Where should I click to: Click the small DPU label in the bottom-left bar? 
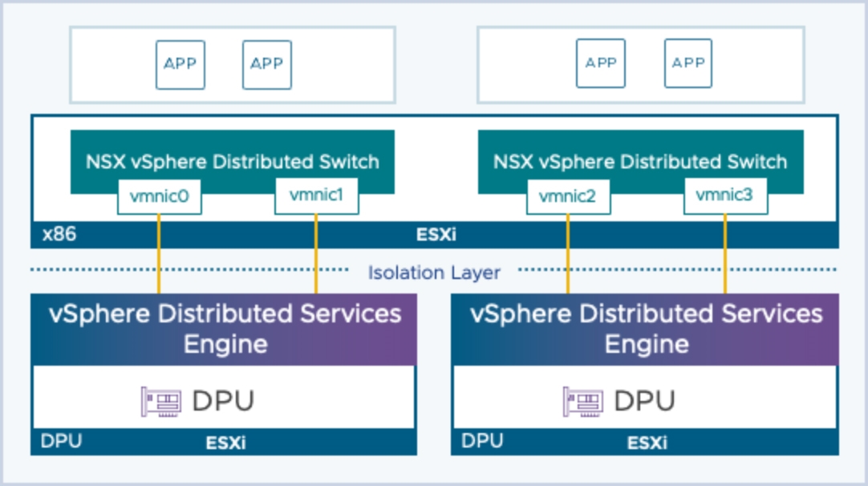(61, 441)
